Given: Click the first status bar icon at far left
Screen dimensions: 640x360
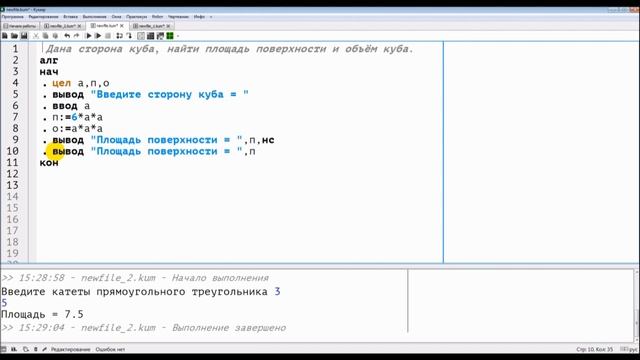Looking at the screenshot, I should [x=4, y=349].
